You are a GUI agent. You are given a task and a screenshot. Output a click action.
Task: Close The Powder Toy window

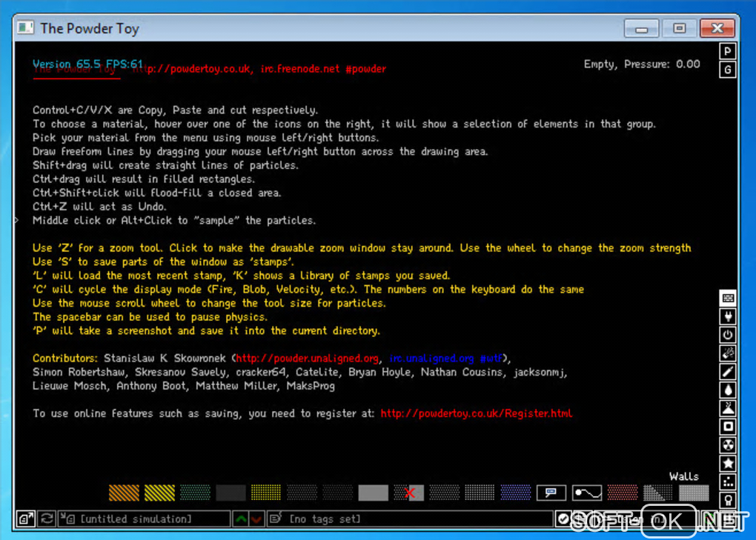pos(717,28)
